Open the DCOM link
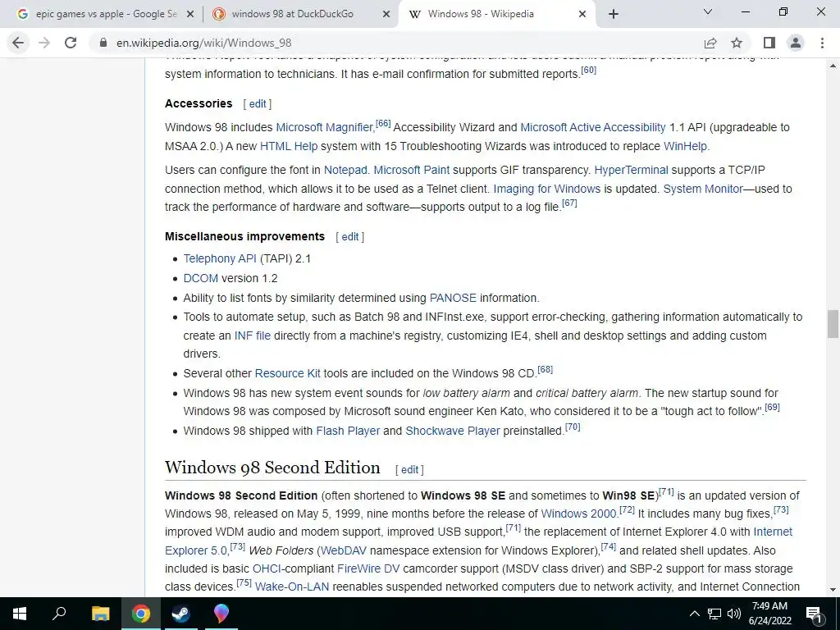Viewport: 840px width, 630px height. click(200, 279)
